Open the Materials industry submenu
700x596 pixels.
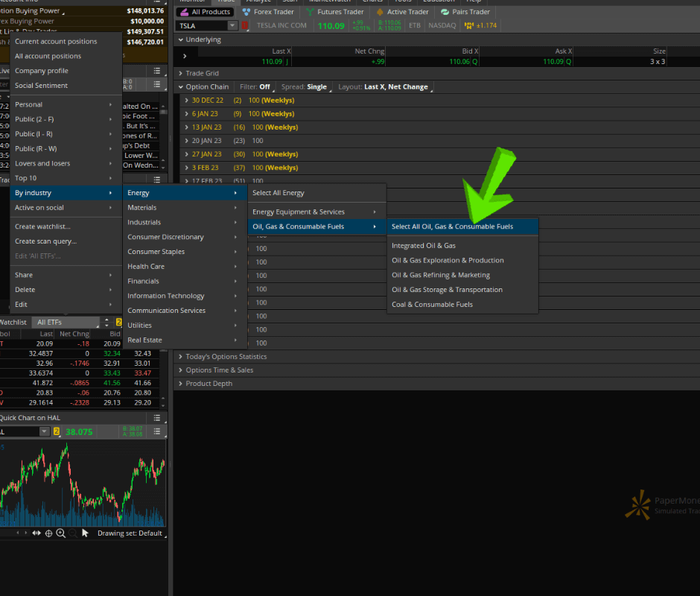tap(185, 208)
